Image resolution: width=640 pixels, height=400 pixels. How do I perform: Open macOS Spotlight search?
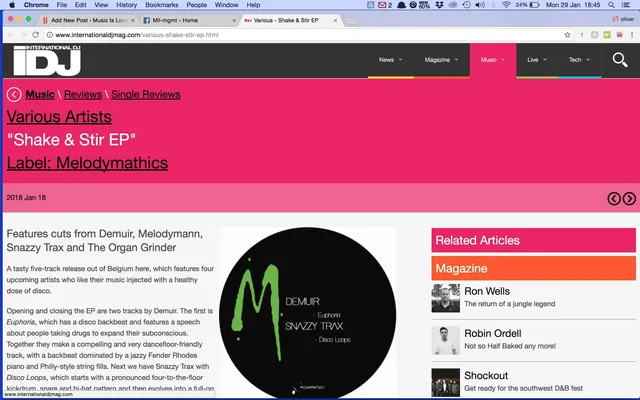[611, 5]
